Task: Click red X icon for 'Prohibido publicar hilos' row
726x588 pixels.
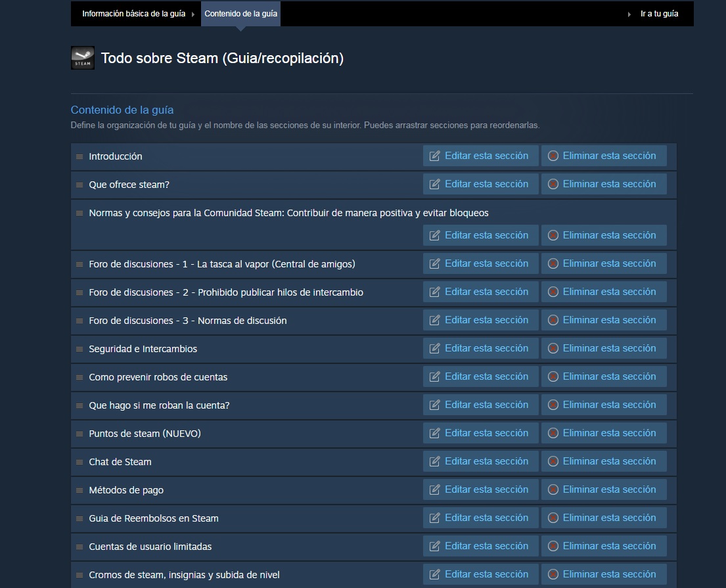Action: click(553, 292)
